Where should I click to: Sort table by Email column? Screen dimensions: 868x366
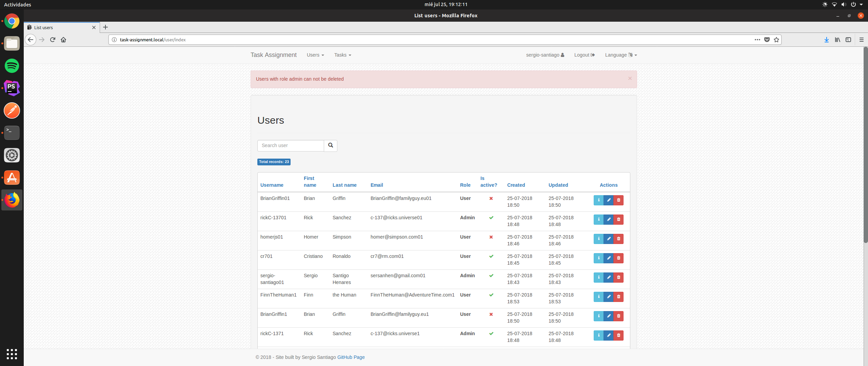pyautogui.click(x=376, y=185)
